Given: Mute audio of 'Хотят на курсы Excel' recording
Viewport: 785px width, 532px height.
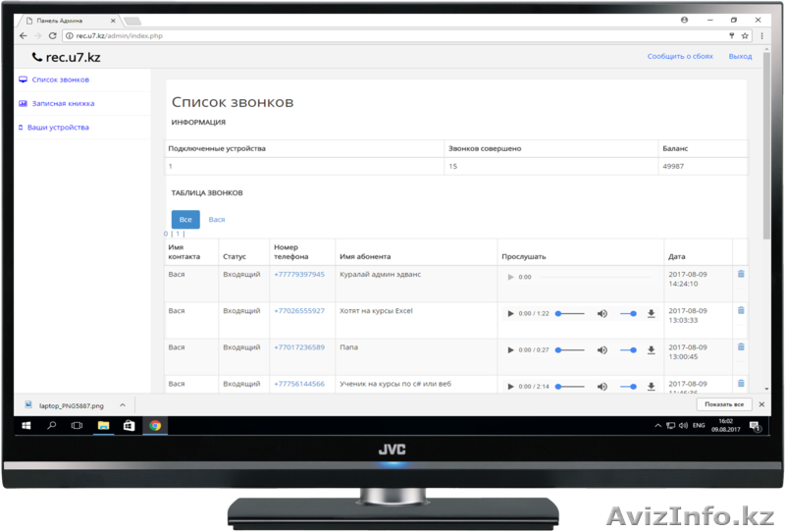Looking at the screenshot, I should click(x=602, y=313).
